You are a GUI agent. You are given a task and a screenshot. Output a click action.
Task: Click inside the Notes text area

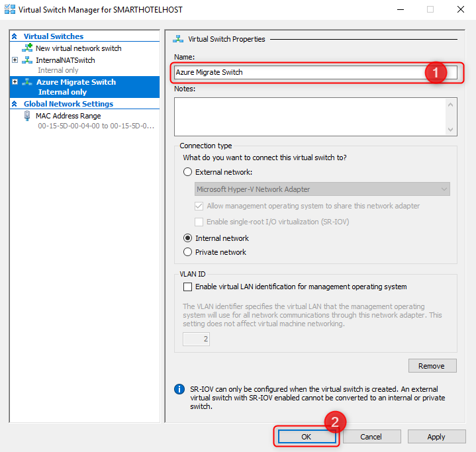pyautogui.click(x=310, y=117)
